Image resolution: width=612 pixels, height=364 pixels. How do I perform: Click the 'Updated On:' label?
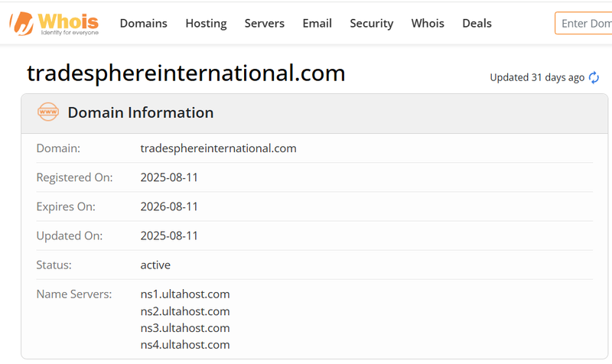[70, 236]
